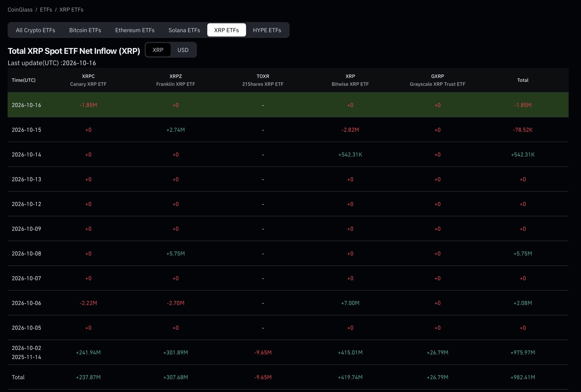581x392 pixels.
Task: Click the +982.41M grand total
Action: (523, 377)
